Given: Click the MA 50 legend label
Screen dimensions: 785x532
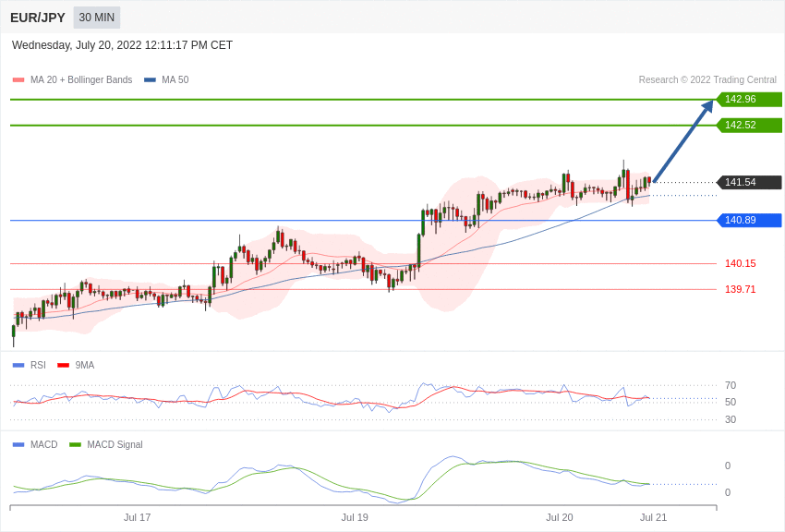Looking at the screenshot, I should [x=175, y=80].
